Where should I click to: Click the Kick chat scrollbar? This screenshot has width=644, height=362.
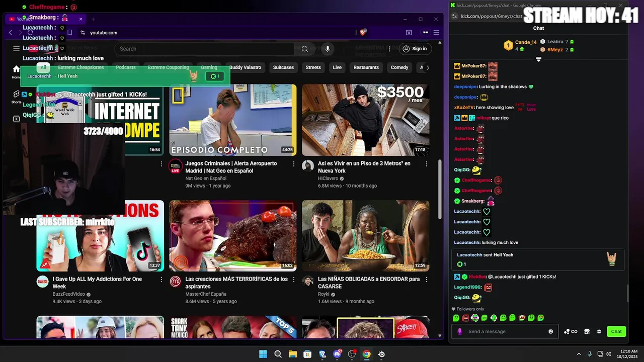[x=627, y=294]
